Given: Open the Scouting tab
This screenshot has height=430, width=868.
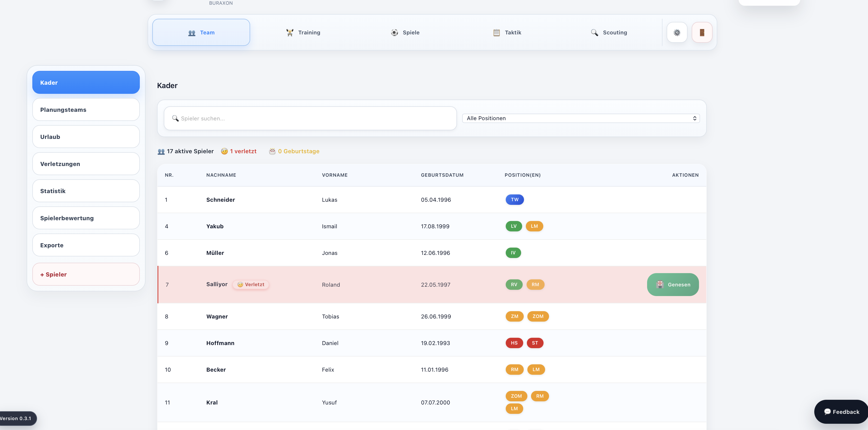Looking at the screenshot, I should (x=608, y=32).
